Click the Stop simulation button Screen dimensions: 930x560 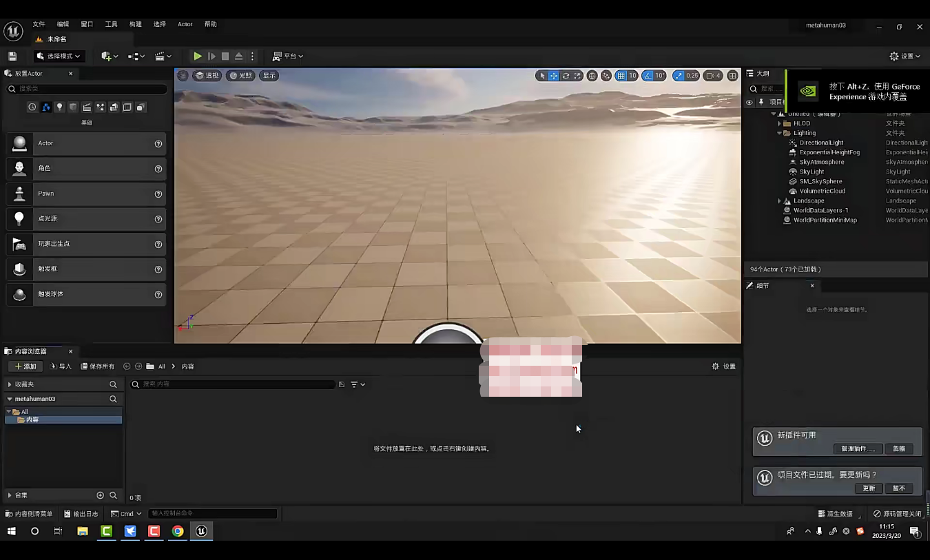(225, 56)
